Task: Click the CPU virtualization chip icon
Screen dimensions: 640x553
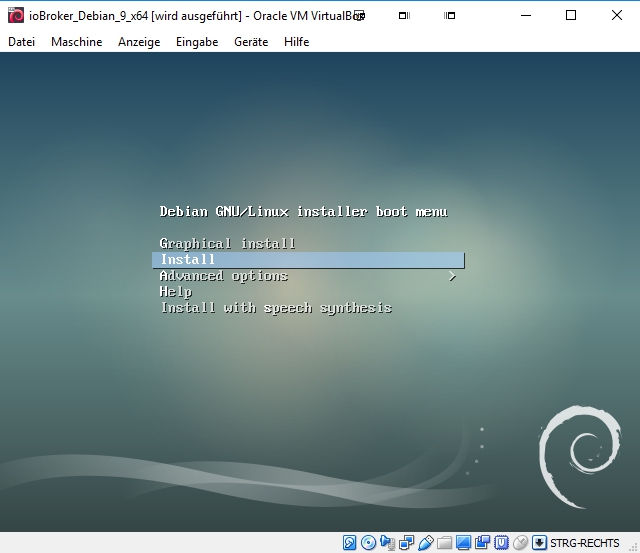Action: [501, 543]
